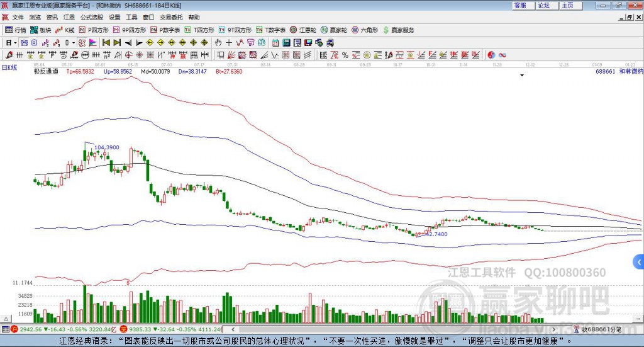Open the 9P四方形 tool
This screenshot has height=347, width=644.
coord(130,30)
